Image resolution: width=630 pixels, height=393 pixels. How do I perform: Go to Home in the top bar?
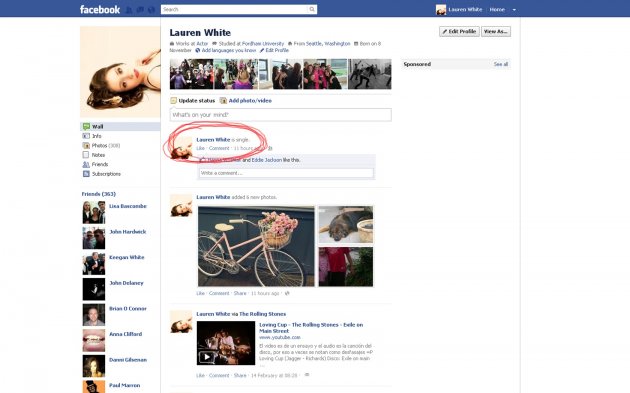pyautogui.click(x=497, y=9)
